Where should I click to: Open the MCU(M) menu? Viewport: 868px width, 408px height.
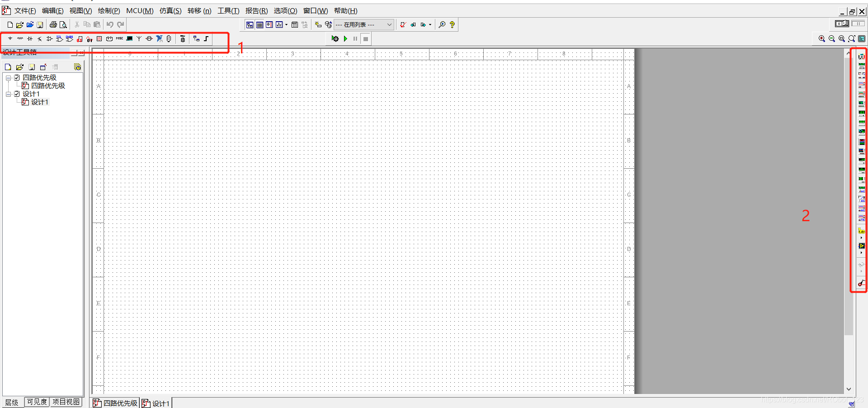140,11
